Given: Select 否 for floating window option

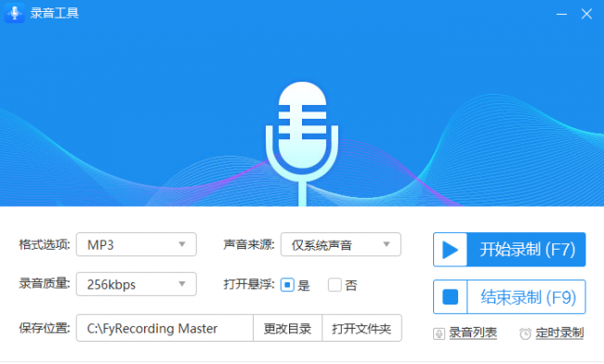Looking at the screenshot, I should (335, 285).
